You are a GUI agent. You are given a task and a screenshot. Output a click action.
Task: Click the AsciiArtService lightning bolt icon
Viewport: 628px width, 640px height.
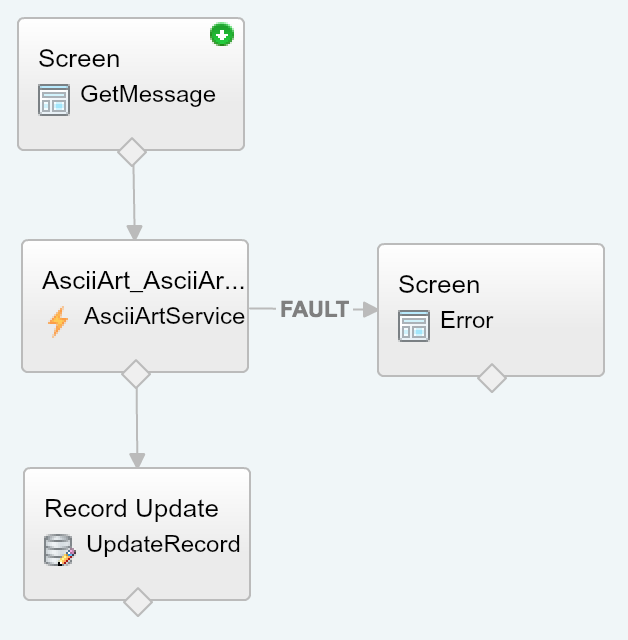[x=58, y=321]
